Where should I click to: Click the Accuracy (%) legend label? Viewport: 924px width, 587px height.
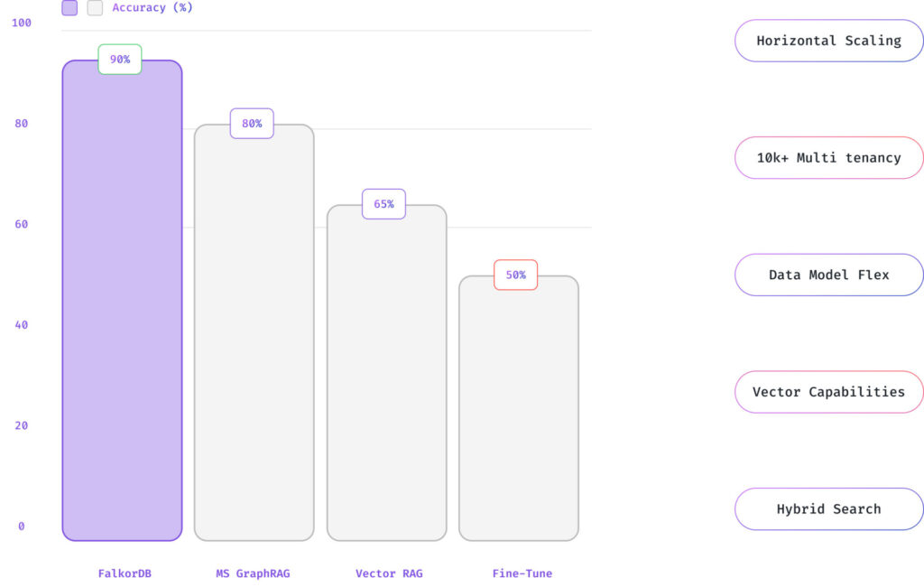click(x=152, y=8)
